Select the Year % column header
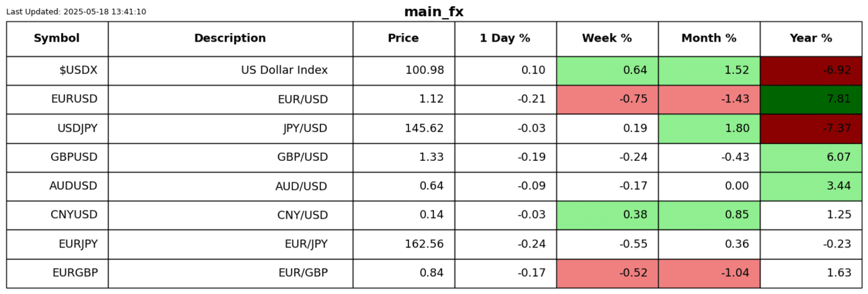Viewport: 868px width, 294px height. [811, 38]
